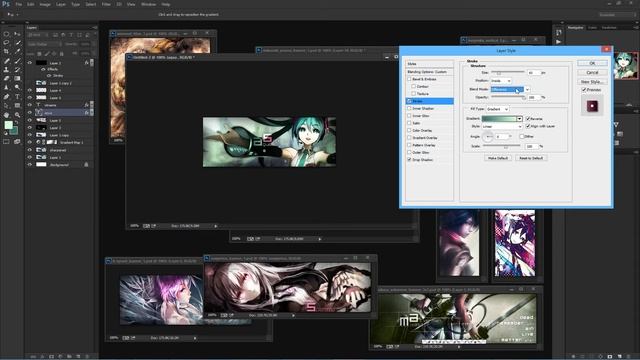The height and width of the screenshot is (360, 640).
Task: Enable Inner Shadow checkbox
Action: [409, 108]
